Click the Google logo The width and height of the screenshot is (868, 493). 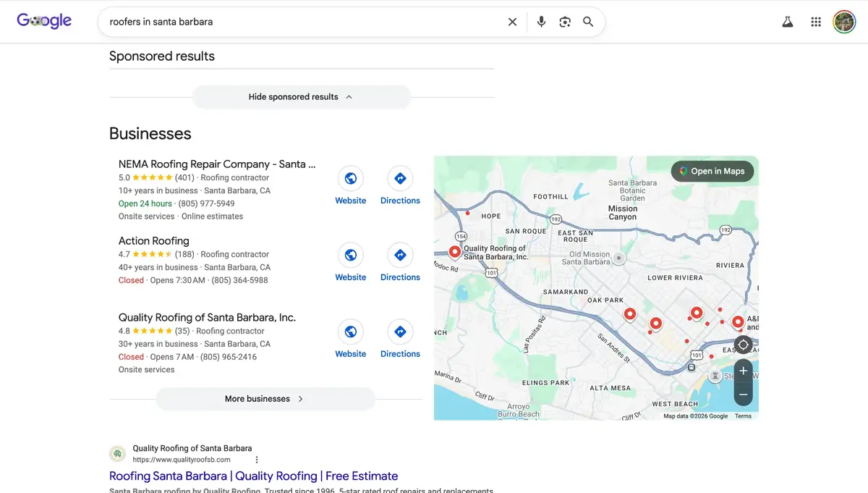44,21
